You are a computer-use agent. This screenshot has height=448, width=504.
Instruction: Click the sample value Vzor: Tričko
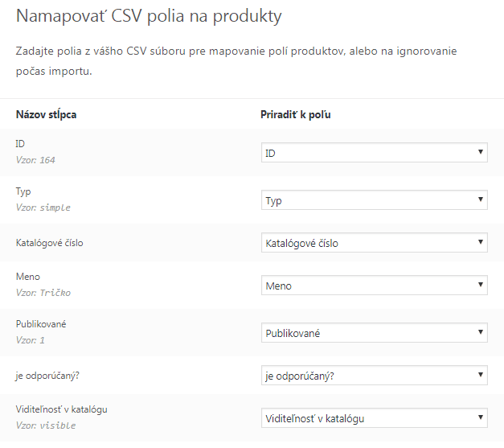(43, 293)
